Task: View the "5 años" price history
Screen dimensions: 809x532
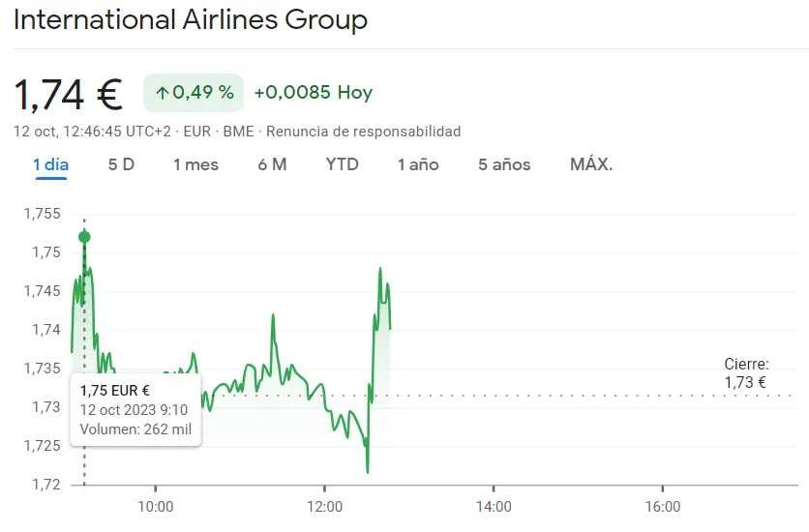Action: click(504, 164)
